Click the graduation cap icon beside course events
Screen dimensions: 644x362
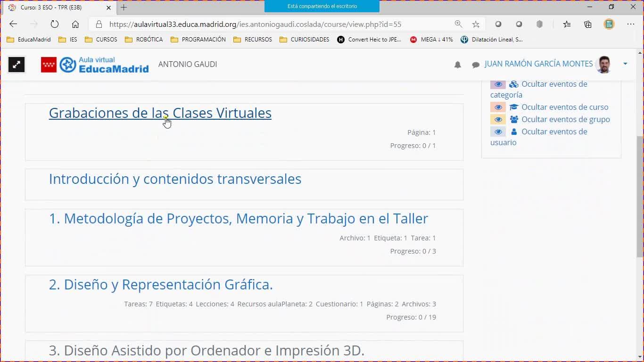pyautogui.click(x=514, y=107)
